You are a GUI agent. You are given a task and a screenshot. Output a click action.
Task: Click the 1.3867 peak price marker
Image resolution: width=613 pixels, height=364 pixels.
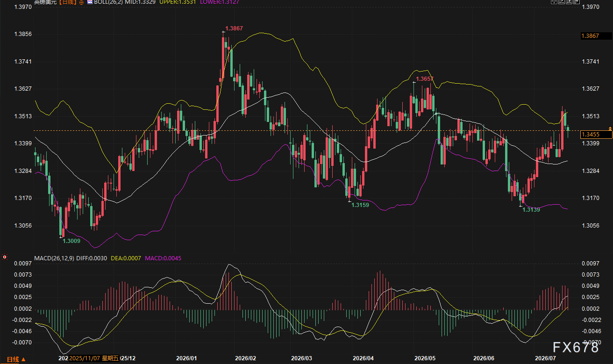(x=234, y=29)
